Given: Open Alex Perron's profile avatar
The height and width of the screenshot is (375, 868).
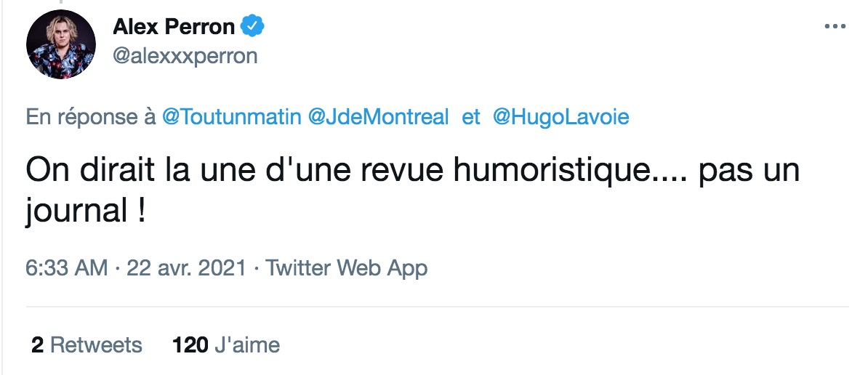Looking at the screenshot, I should (61, 44).
